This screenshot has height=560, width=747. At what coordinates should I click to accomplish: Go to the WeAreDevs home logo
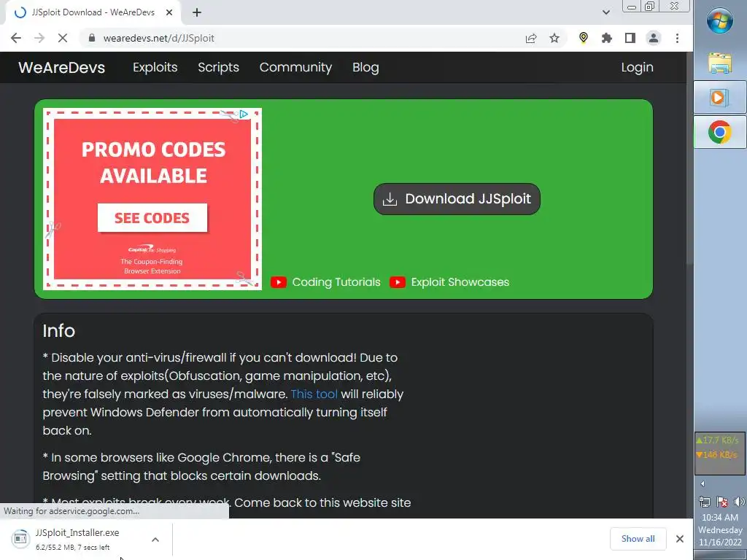point(61,67)
